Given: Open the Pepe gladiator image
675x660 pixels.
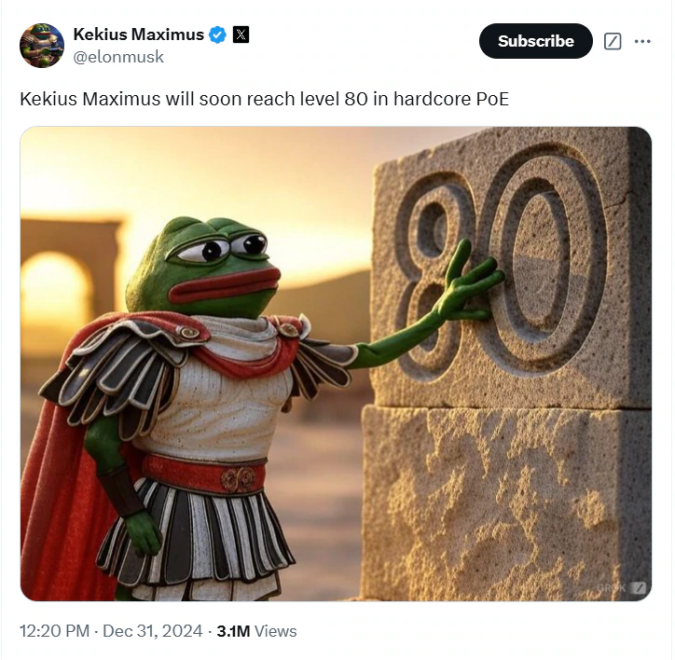Looking at the screenshot, I should click(336, 363).
